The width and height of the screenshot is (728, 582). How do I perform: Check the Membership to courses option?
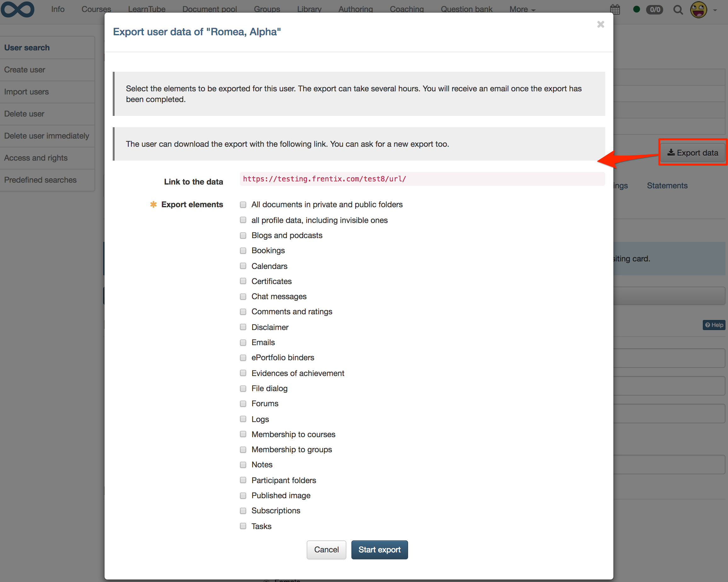point(243,434)
